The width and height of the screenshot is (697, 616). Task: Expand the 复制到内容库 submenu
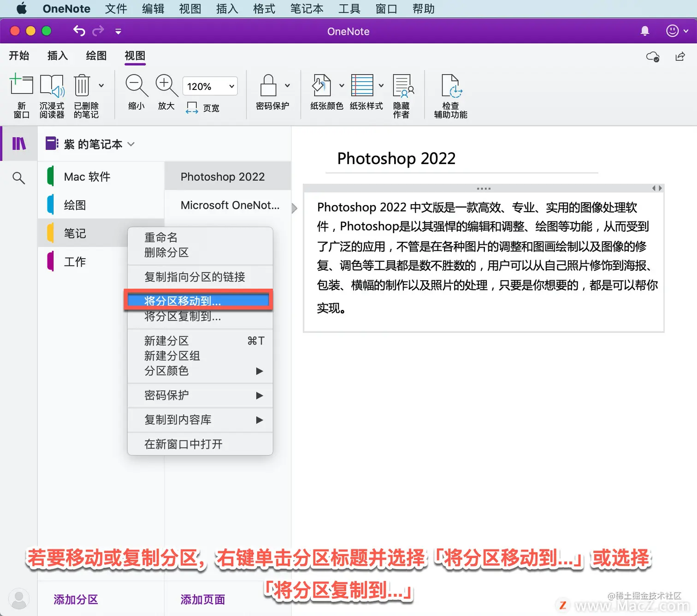[x=200, y=420]
